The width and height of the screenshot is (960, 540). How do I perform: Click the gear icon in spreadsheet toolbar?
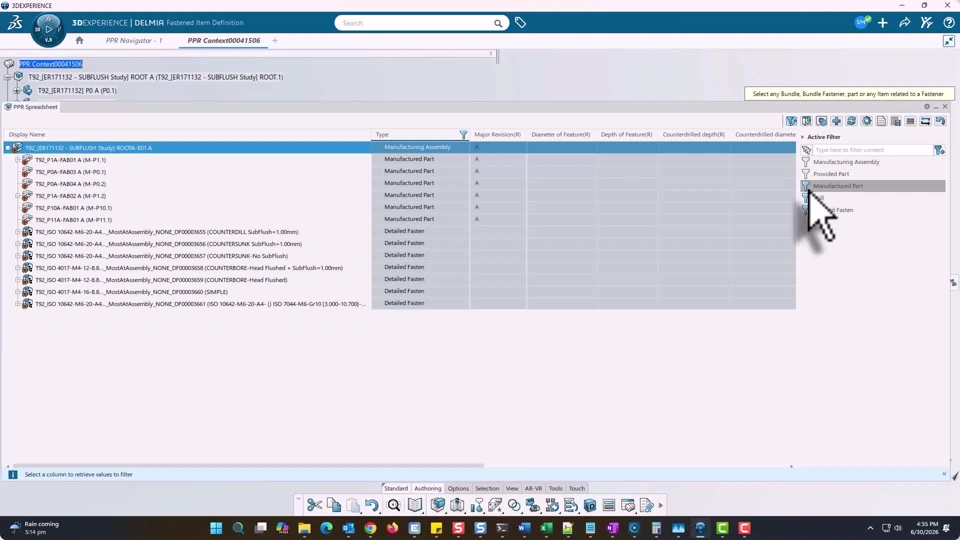[x=866, y=121]
